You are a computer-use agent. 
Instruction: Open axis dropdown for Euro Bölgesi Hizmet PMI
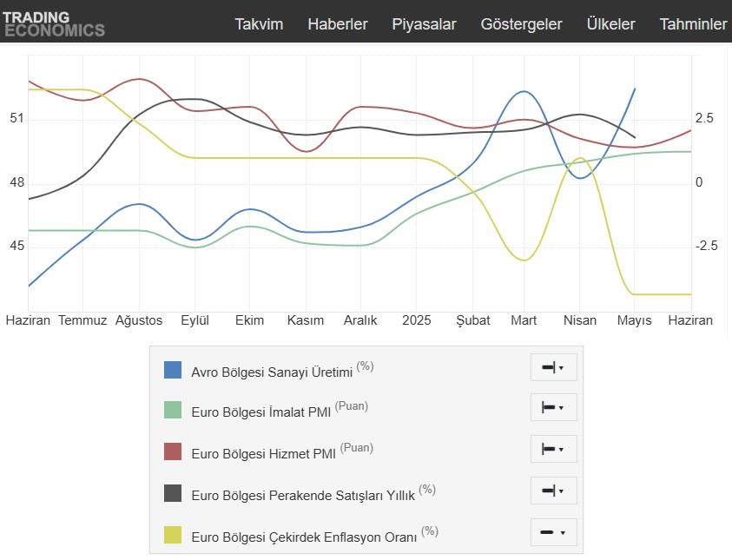(554, 449)
